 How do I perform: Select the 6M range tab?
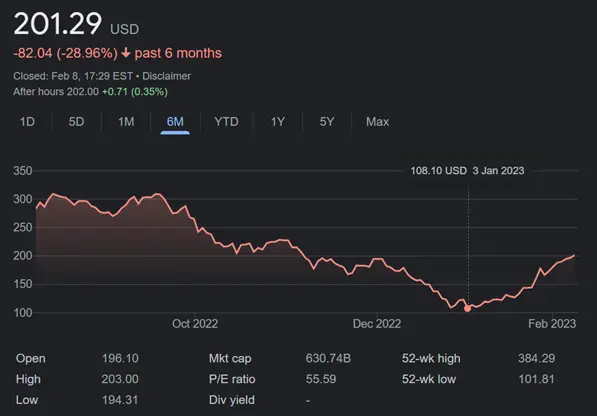click(x=175, y=122)
